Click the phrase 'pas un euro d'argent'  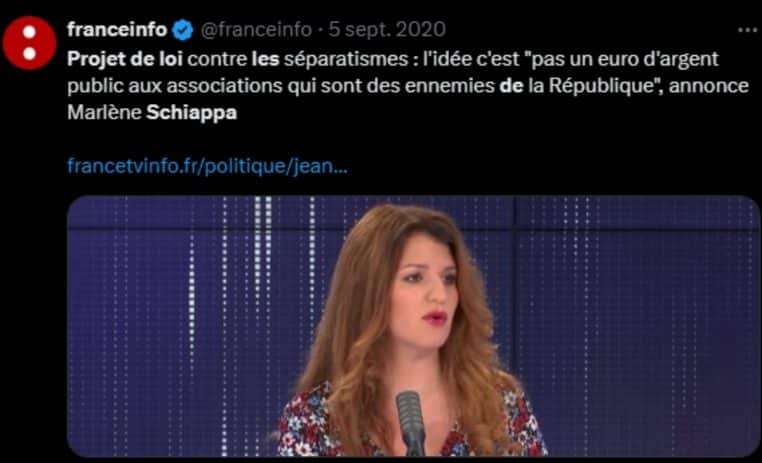[621, 59]
